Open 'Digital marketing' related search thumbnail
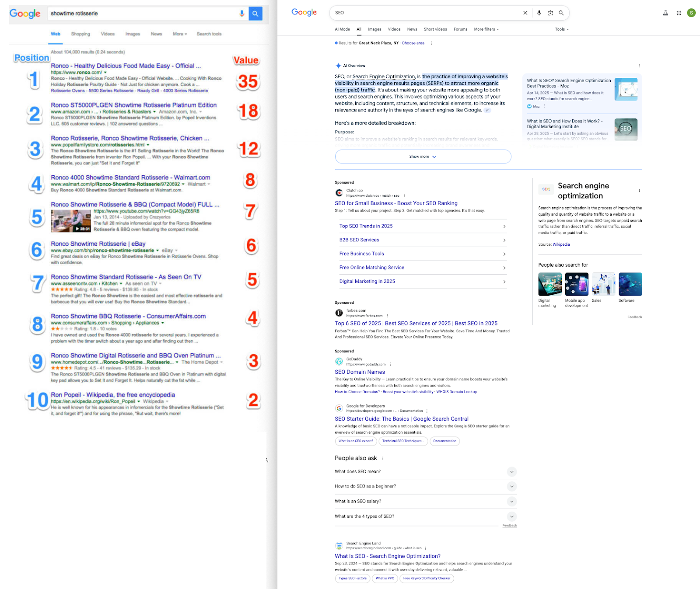 [x=550, y=284]
